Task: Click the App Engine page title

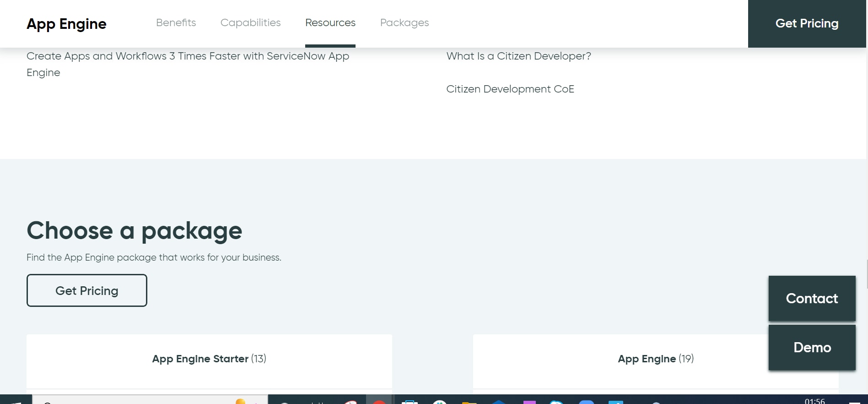Action: [66, 24]
